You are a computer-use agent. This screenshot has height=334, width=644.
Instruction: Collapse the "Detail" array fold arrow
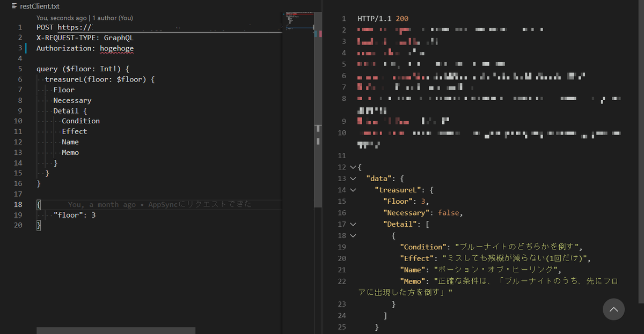pos(353,224)
